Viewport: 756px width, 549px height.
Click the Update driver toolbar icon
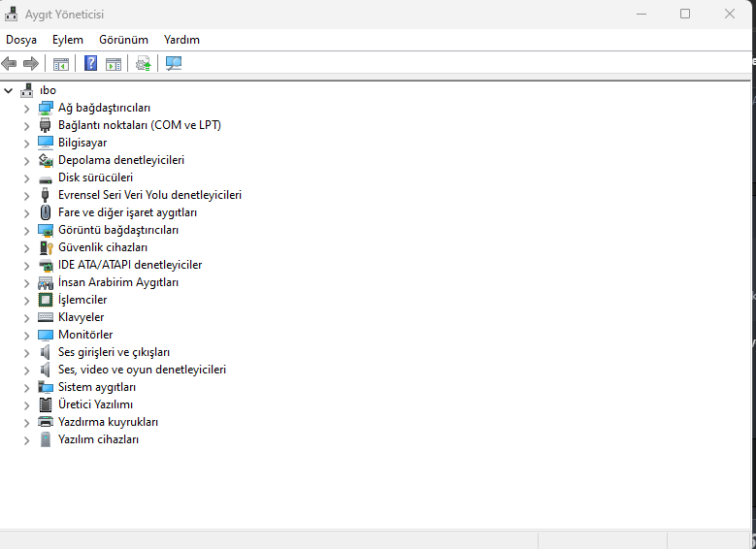click(x=144, y=64)
